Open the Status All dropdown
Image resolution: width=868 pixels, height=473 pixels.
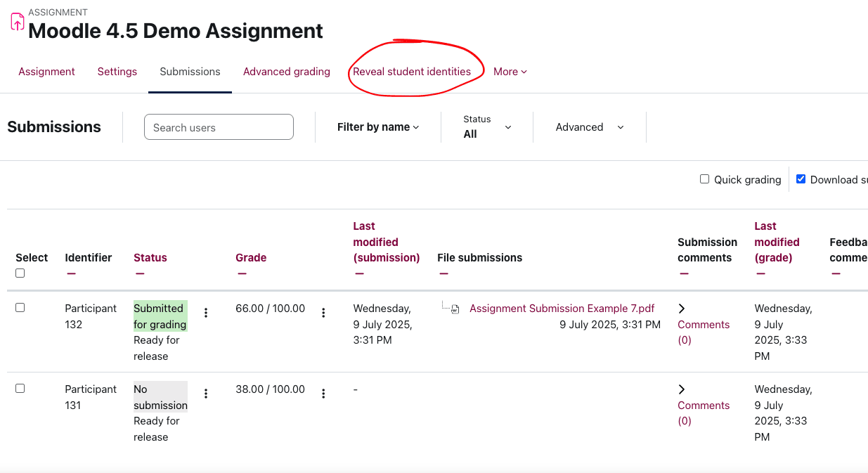(487, 127)
